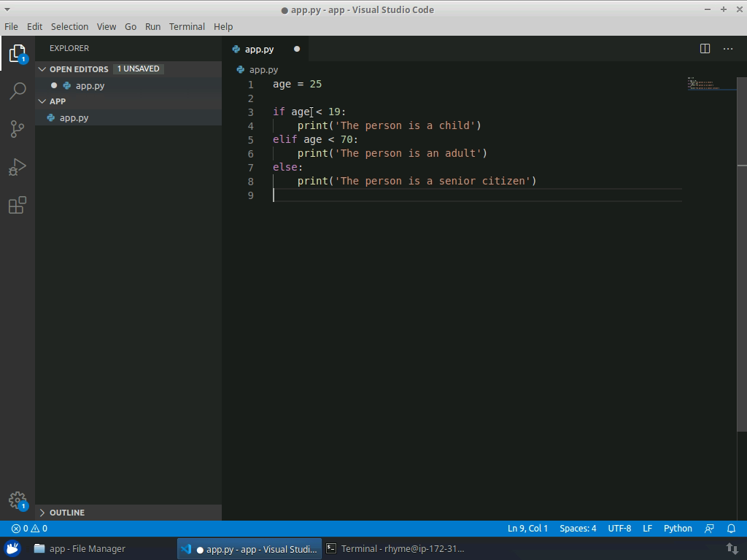Click Spaces: 4 indent setting
This screenshot has height=560, width=747.
[578, 528]
